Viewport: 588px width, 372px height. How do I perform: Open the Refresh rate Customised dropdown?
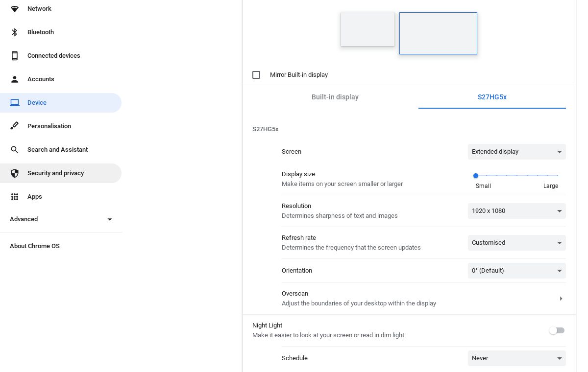[x=516, y=243]
